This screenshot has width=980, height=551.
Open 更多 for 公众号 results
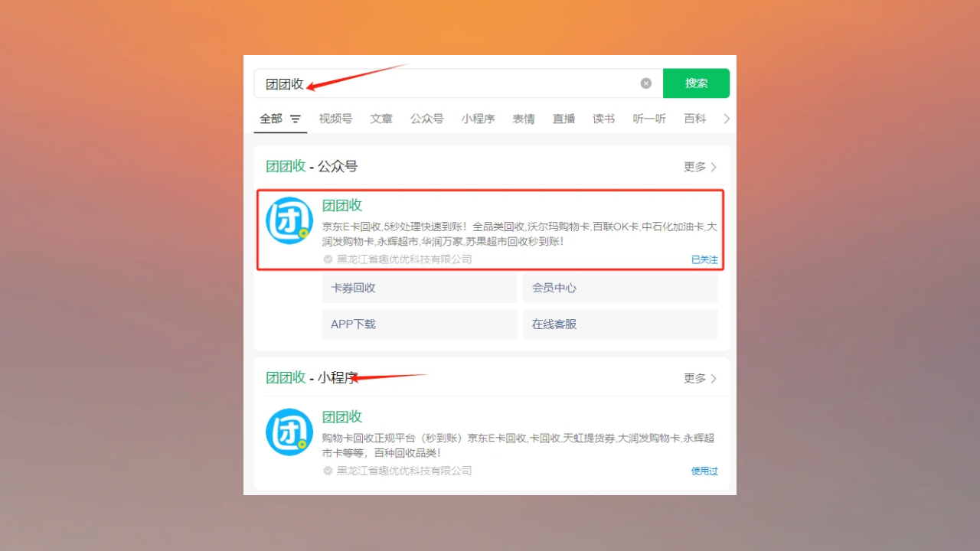(701, 167)
